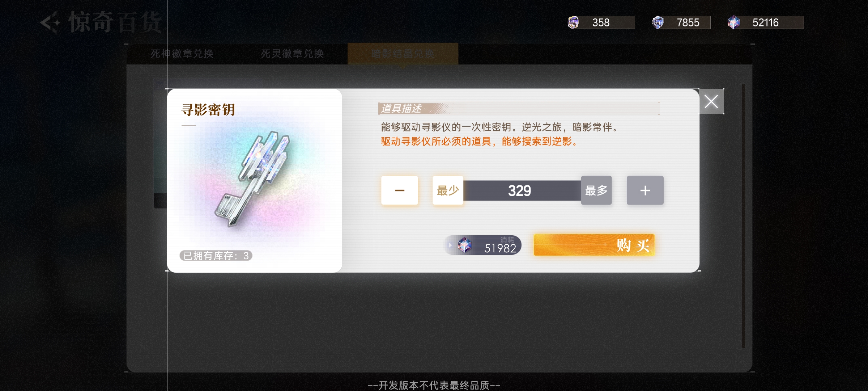This screenshot has height=391, width=868.
Task: Click the back arrow beside 惊奇百货
Action: tap(51, 22)
